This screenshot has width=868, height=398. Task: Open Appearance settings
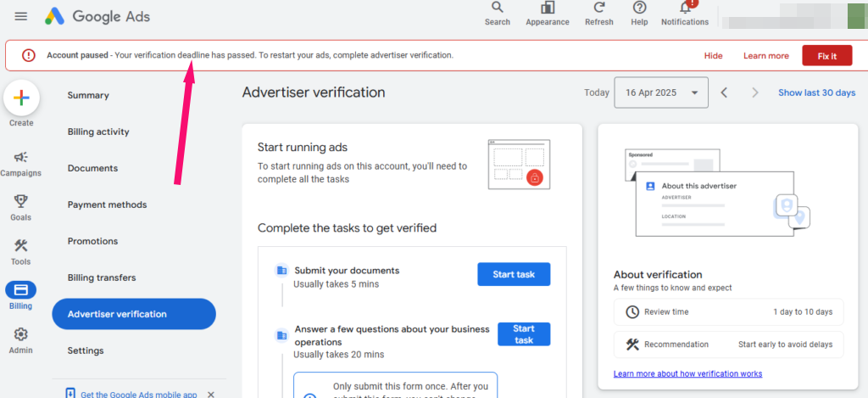(548, 14)
